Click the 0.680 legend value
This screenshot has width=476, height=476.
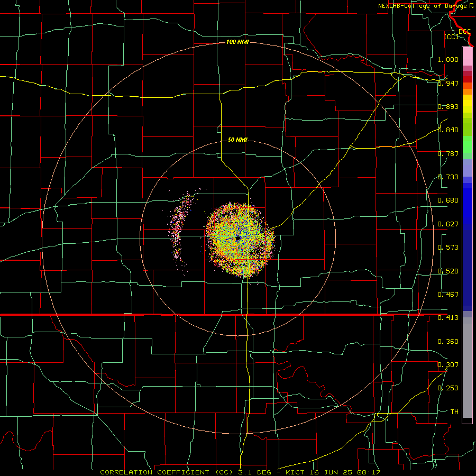coord(448,200)
